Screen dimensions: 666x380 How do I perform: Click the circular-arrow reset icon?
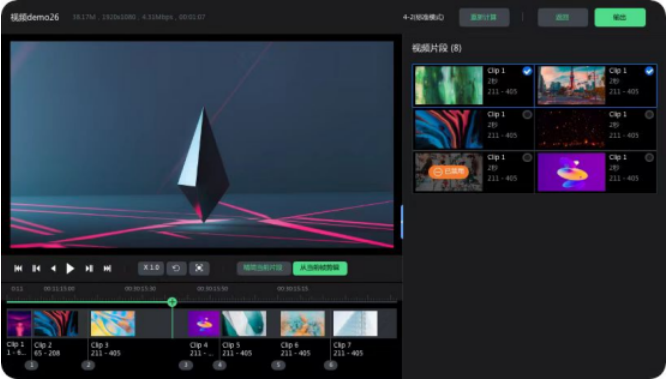[x=176, y=268]
